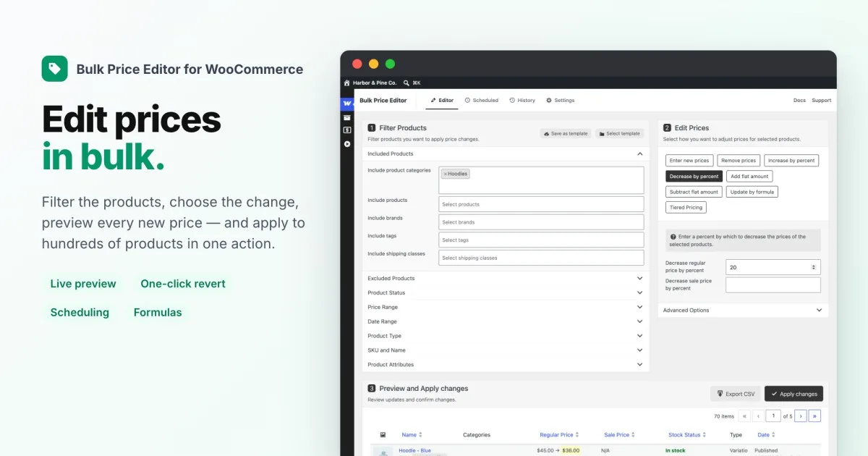
Task: Click the image column header icon
Action: 383,435
